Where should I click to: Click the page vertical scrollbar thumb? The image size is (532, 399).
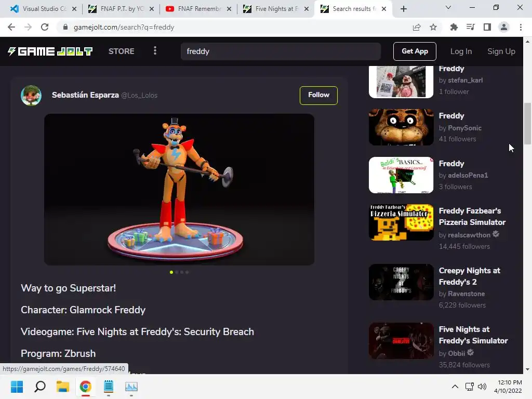click(x=527, y=124)
